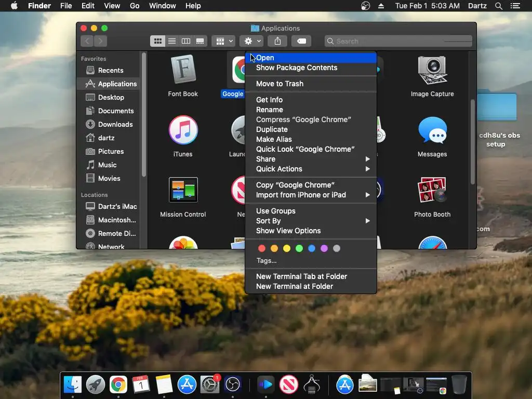Screen dimensions: 532x399
Task: Open Downloads in Finder sidebar
Action: pyautogui.click(x=109, y=125)
